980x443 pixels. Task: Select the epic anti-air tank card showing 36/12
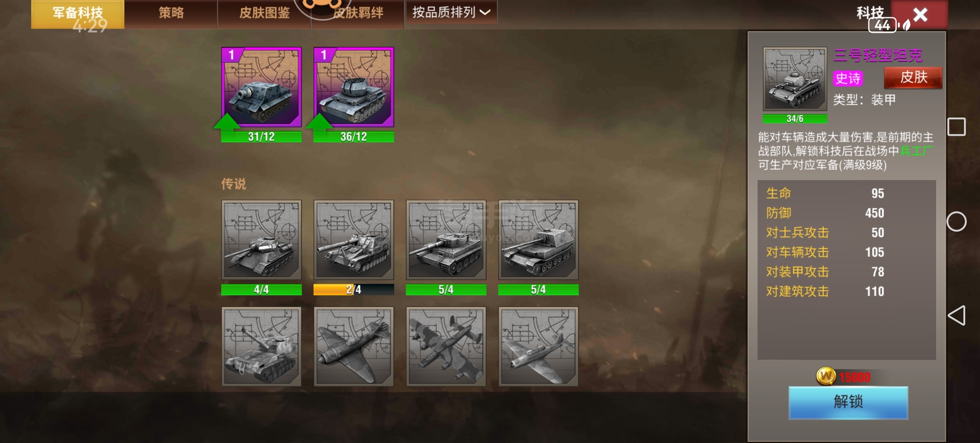point(354,87)
